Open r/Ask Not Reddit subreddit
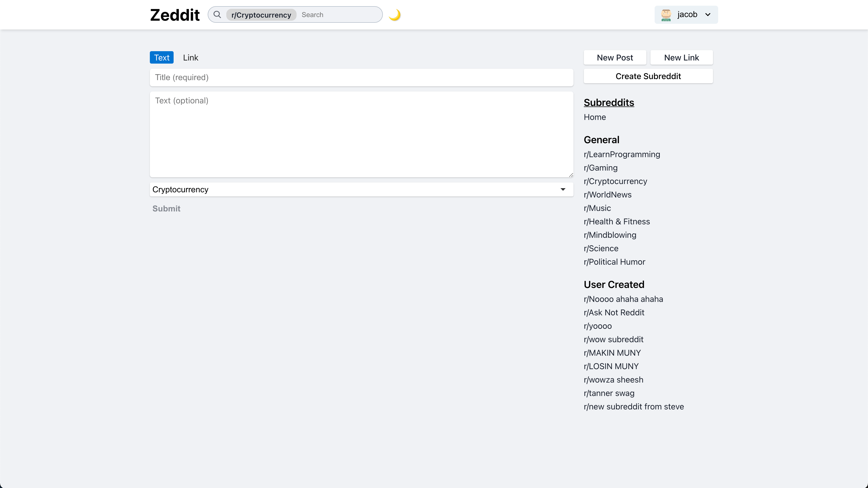868x488 pixels. [x=614, y=313]
